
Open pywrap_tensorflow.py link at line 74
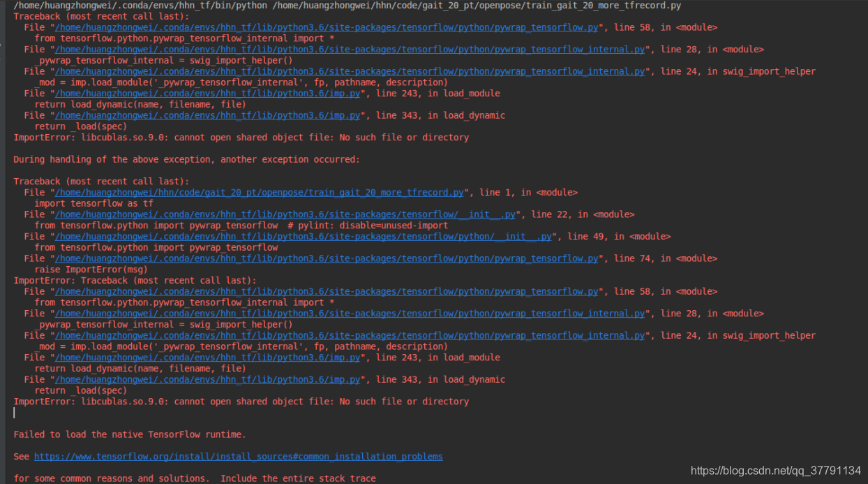coord(327,258)
